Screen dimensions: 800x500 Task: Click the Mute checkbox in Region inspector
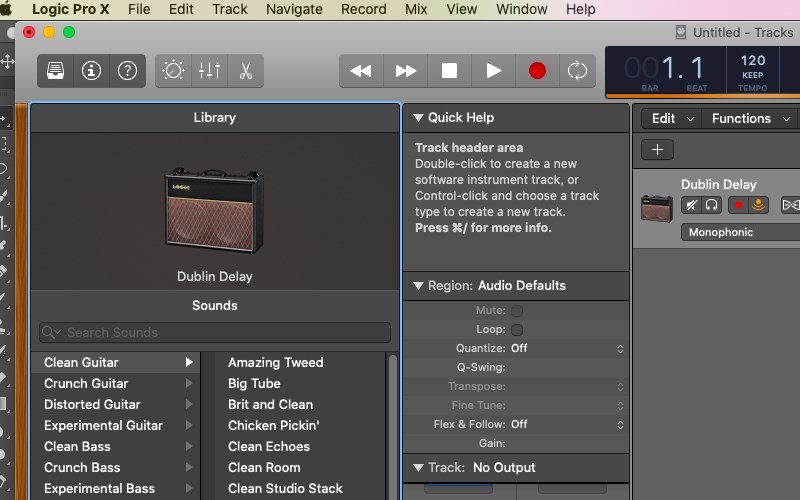coord(517,311)
